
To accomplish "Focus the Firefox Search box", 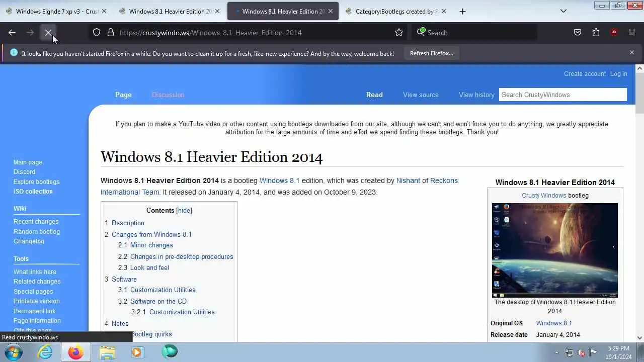I will click(x=474, y=33).
